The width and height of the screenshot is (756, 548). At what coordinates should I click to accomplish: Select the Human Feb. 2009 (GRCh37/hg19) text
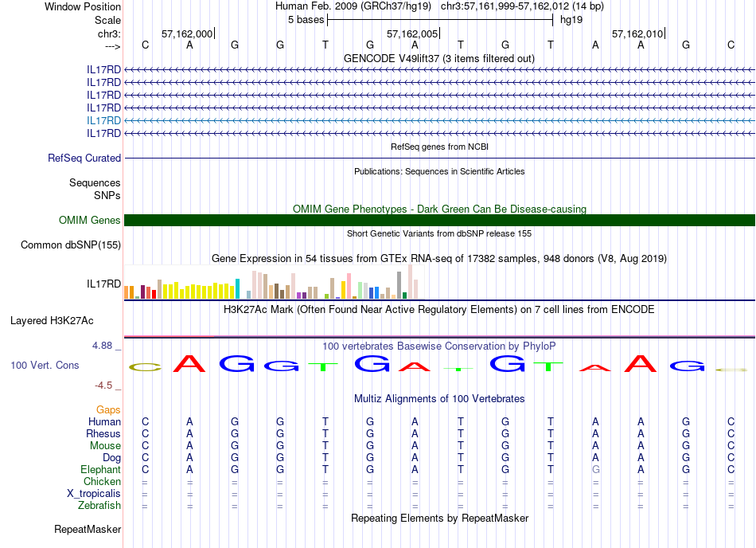(x=353, y=6)
